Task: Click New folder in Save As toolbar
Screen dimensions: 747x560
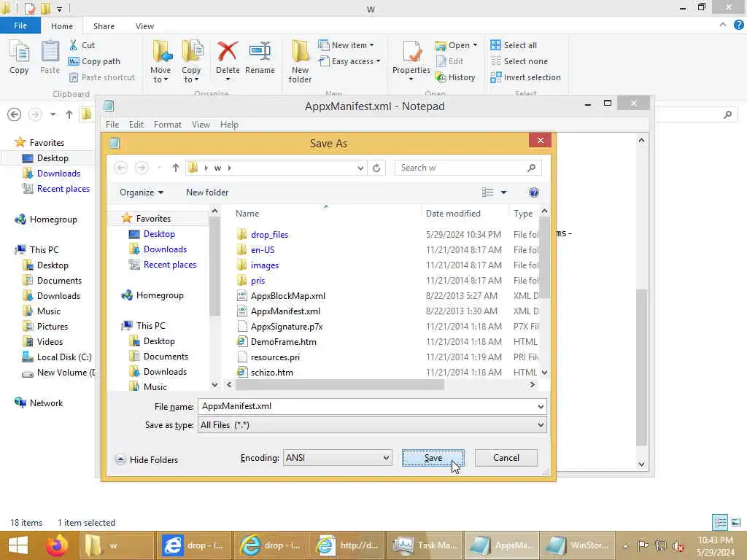Action: (206, 192)
